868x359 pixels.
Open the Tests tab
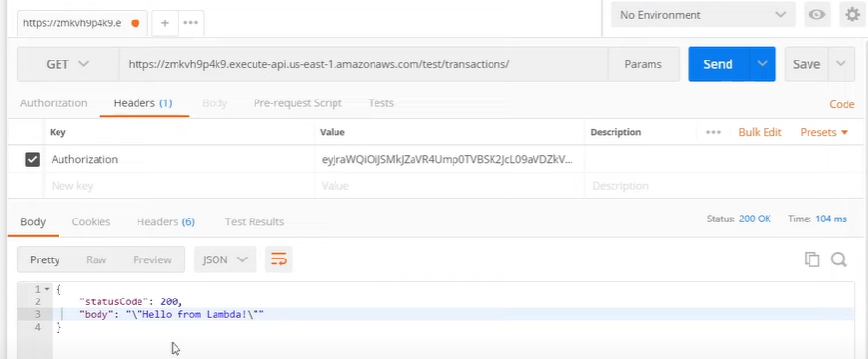[x=381, y=103]
